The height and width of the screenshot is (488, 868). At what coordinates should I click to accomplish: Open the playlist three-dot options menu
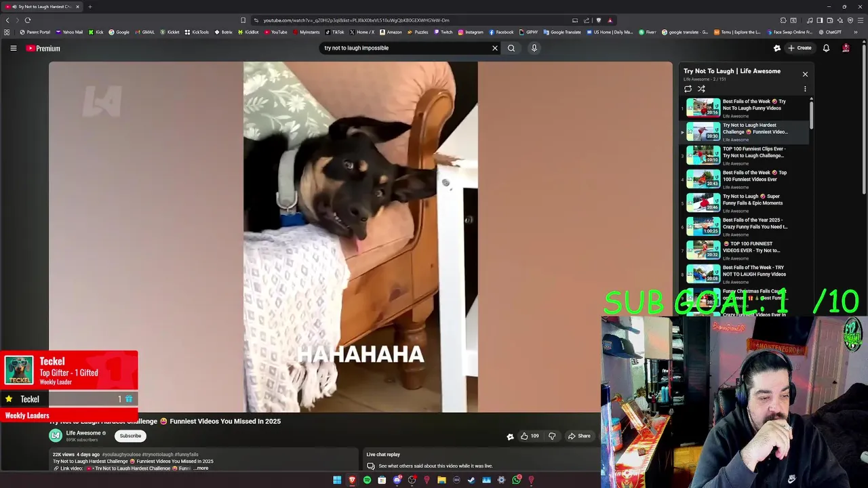pyautogui.click(x=805, y=89)
